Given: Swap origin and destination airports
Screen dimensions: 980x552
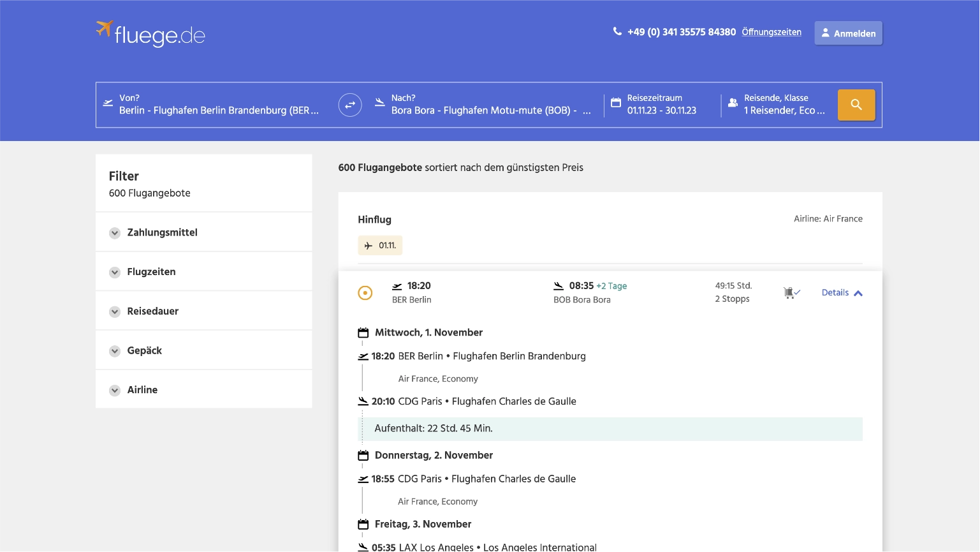Looking at the screenshot, I should [350, 105].
